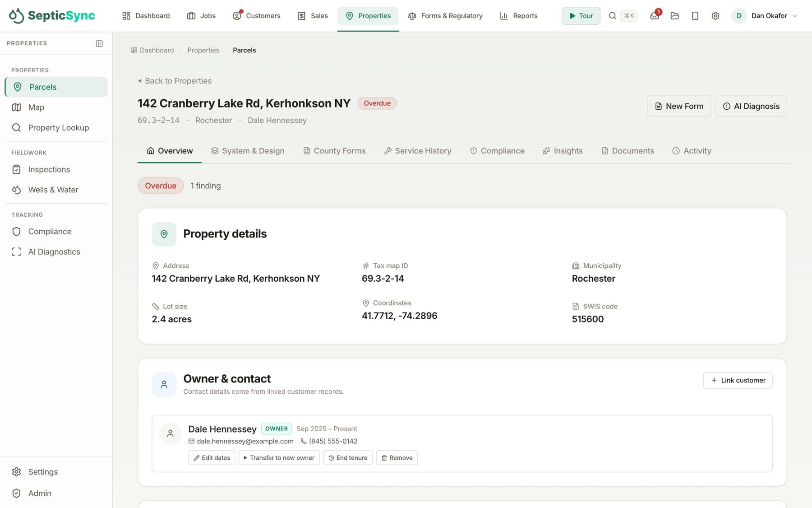
Task: Open the Sales nav item
Action: (313, 16)
